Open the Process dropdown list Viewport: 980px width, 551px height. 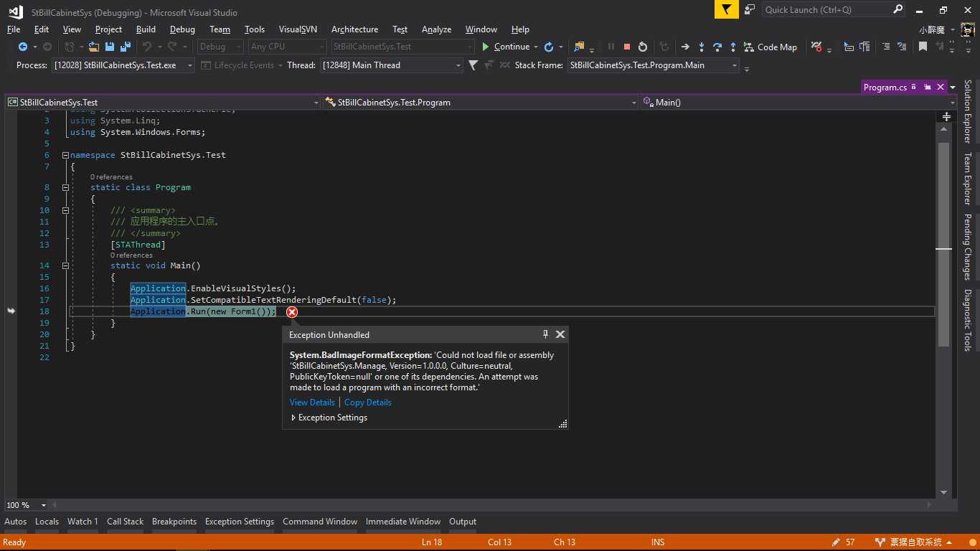pyautogui.click(x=190, y=65)
